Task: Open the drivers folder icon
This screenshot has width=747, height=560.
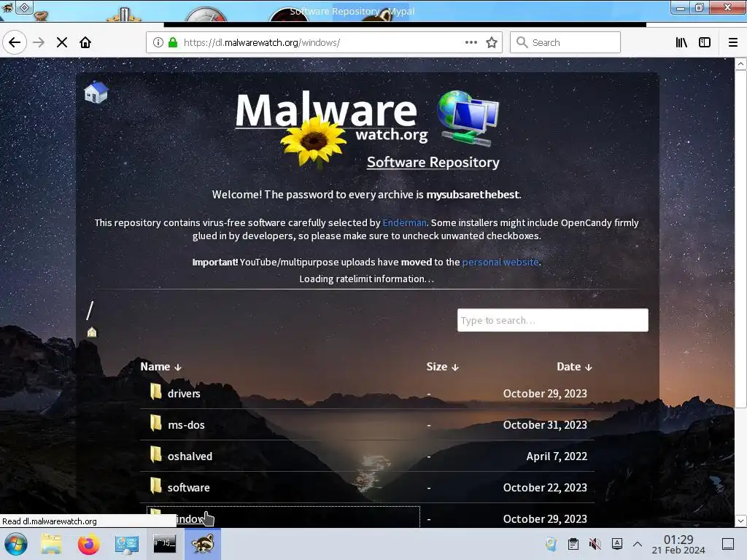Action: point(155,392)
